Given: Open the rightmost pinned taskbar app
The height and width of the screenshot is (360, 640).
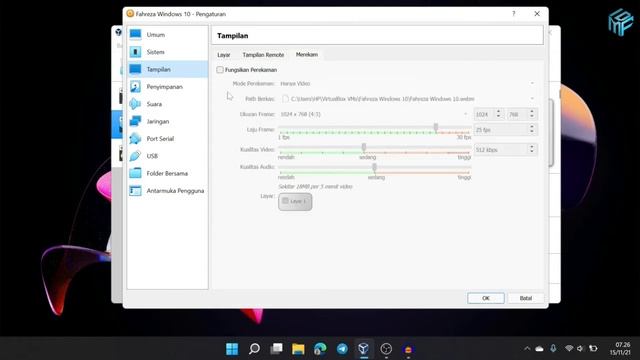Looking at the screenshot, I should tap(408, 349).
